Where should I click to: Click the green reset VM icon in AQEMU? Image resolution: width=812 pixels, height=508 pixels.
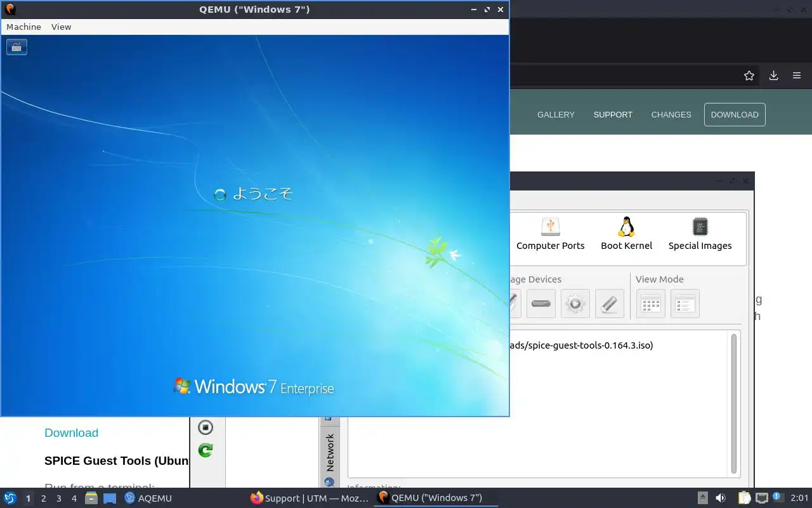(205, 450)
